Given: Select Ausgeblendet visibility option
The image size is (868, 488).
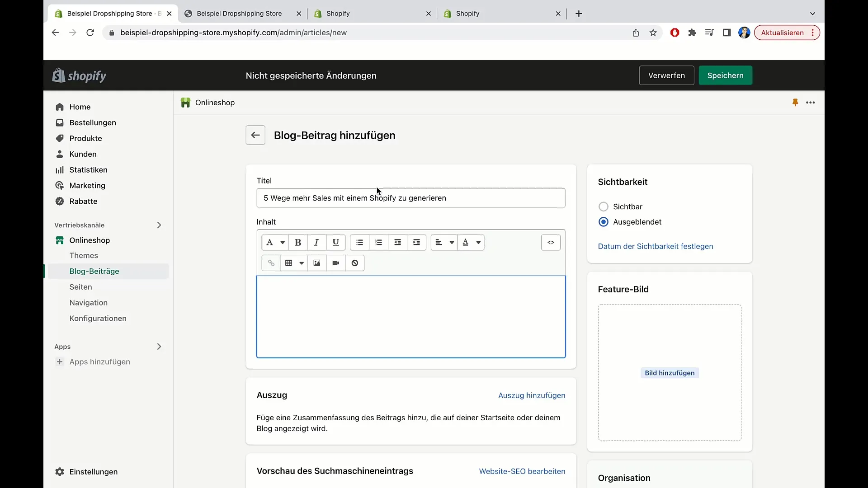Looking at the screenshot, I should [x=604, y=222].
